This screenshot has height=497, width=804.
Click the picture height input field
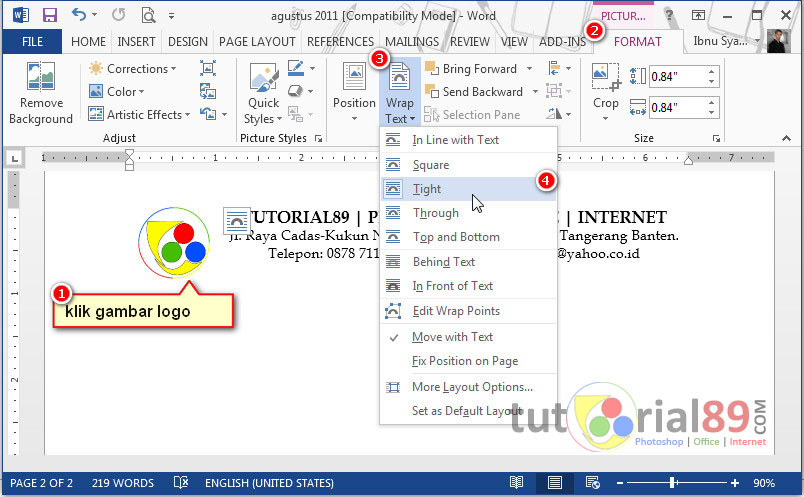pyautogui.click(x=677, y=77)
